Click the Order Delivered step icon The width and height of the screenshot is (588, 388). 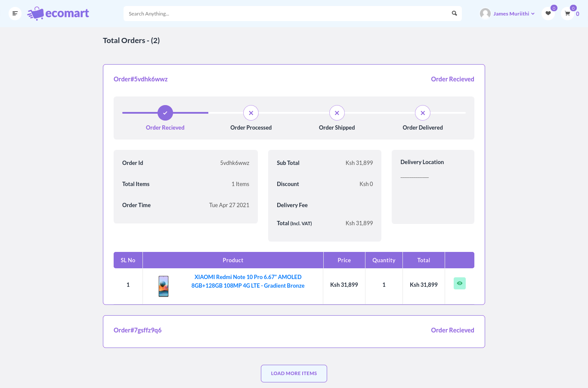423,113
